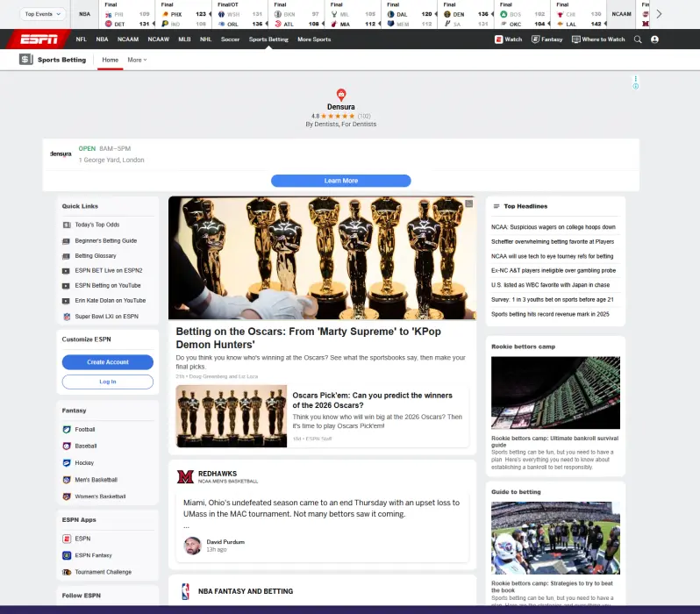The image size is (700, 614).
Task: Click the ESPN Fantasy app icon
Action: (x=67, y=555)
